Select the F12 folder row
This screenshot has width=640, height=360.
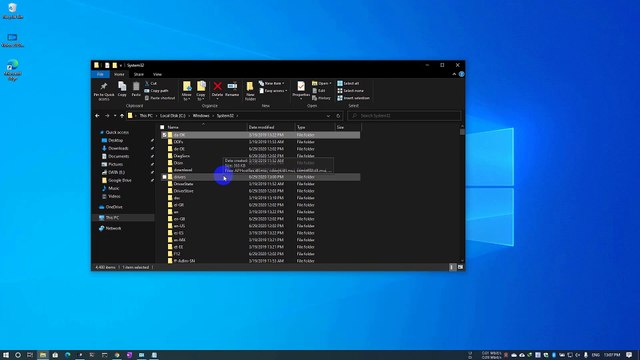pos(260,254)
